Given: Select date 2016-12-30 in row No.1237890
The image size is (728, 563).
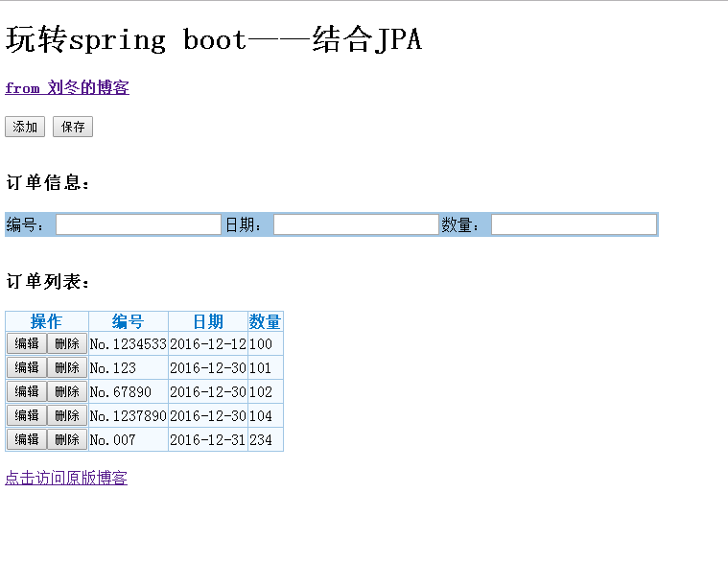Looking at the screenshot, I should 208,416.
